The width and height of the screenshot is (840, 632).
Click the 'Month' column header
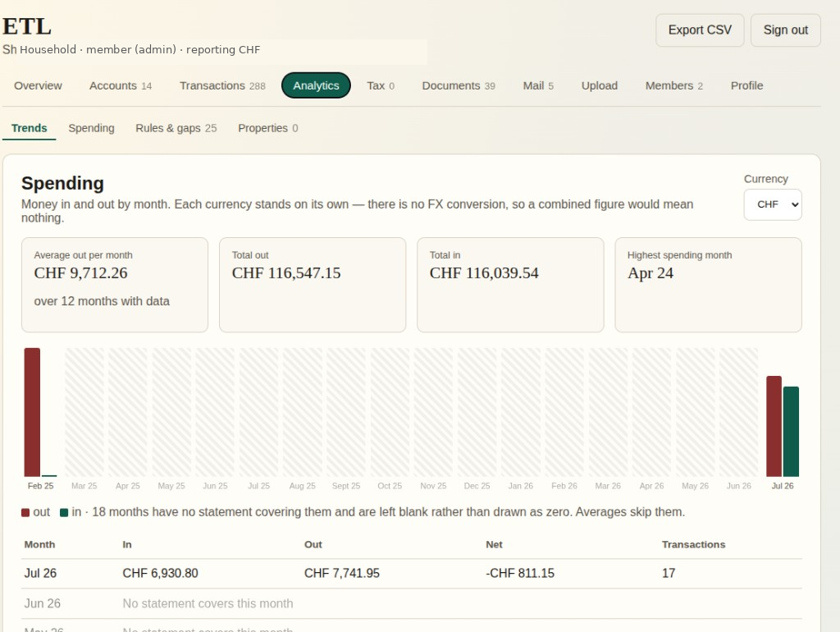(x=39, y=545)
